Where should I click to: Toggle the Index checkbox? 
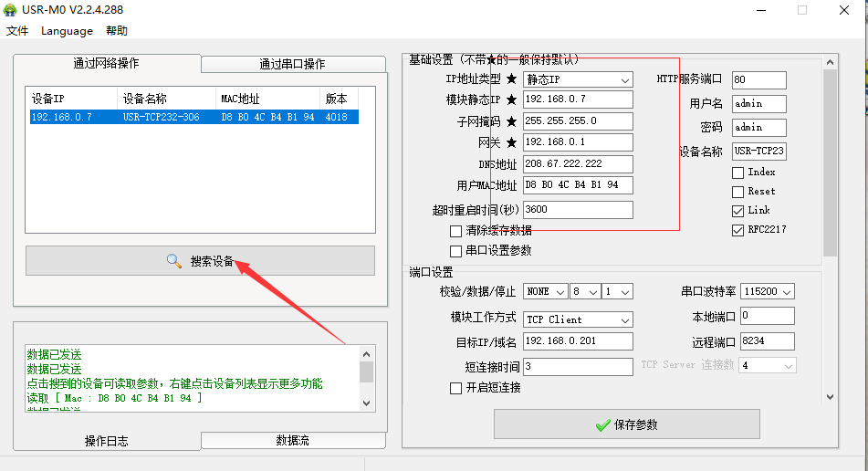tap(737, 173)
